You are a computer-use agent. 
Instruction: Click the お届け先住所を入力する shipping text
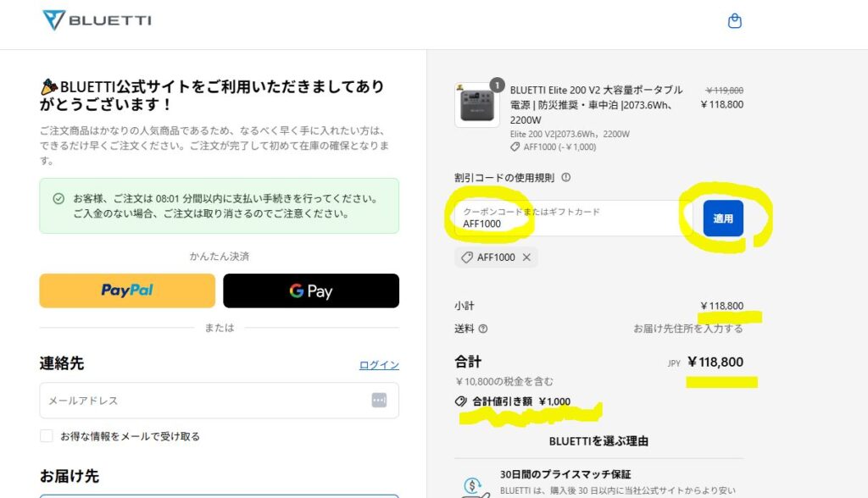(688, 329)
